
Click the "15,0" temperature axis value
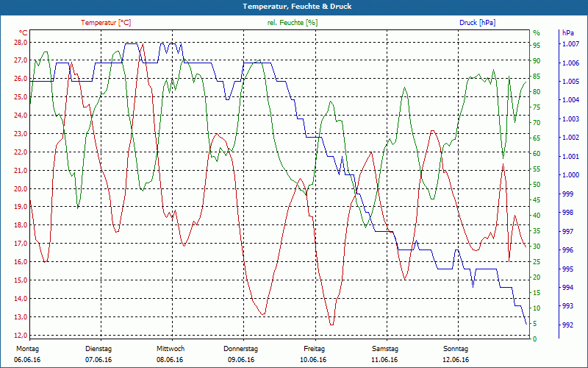pos(21,280)
